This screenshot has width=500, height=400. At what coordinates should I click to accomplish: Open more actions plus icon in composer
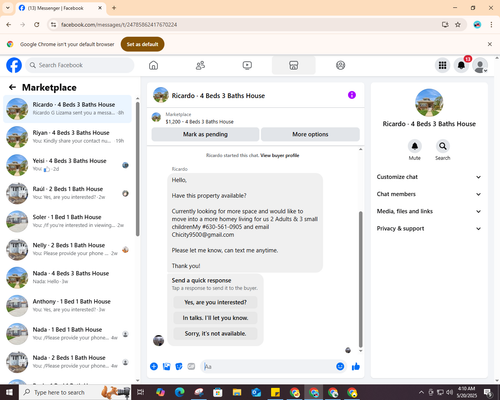point(154,367)
